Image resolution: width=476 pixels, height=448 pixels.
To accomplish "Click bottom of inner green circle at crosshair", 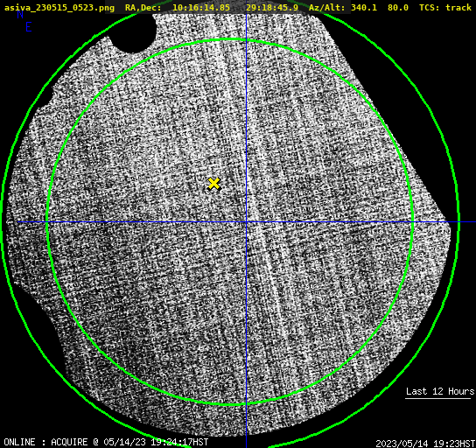I will 246,403.
